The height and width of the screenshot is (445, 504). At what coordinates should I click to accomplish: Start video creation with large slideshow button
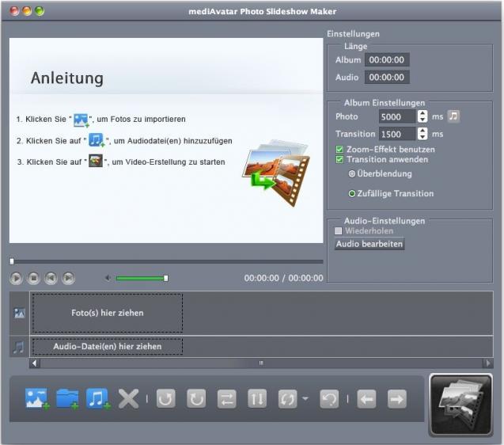[461, 405]
